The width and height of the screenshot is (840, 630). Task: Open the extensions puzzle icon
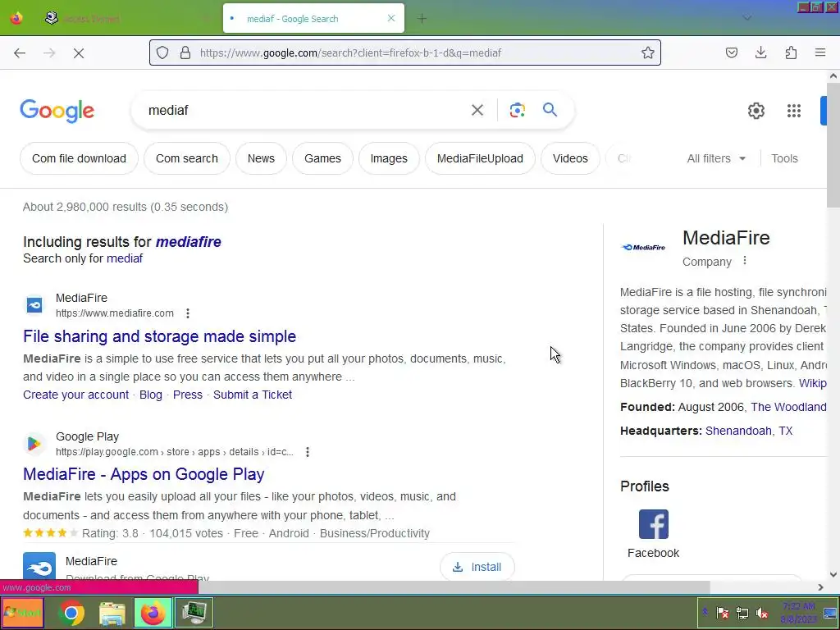(791, 52)
